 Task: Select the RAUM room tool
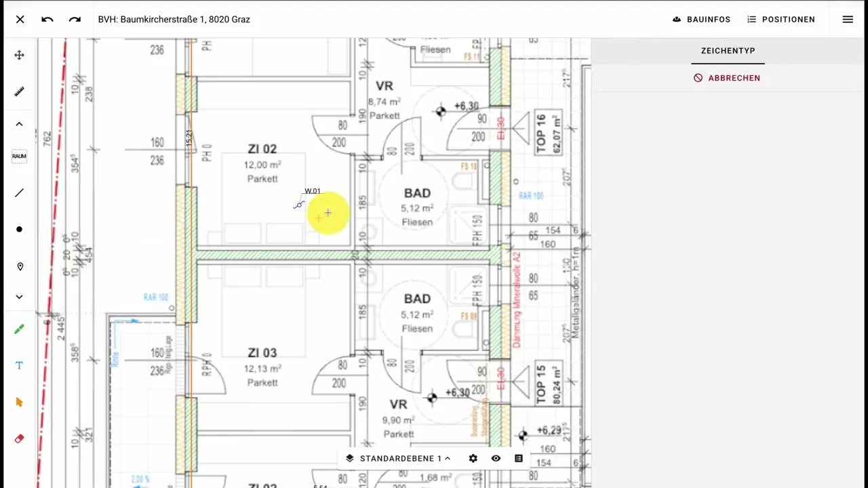[19, 156]
